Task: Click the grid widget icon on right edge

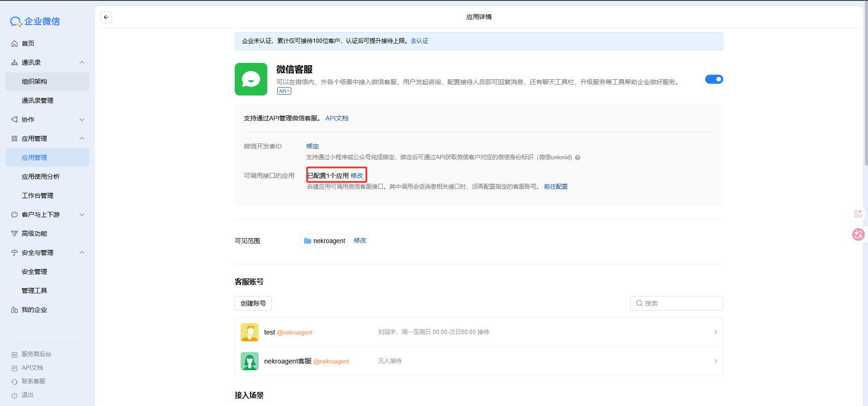Action: [x=858, y=214]
